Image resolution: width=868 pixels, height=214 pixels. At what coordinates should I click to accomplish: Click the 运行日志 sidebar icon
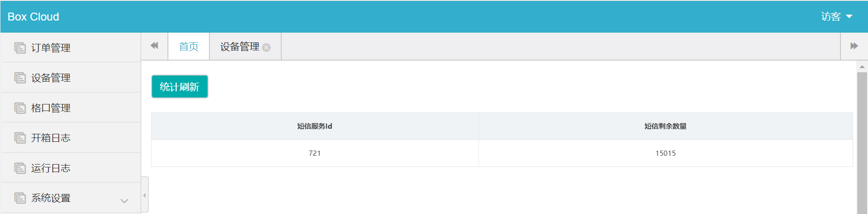(x=20, y=168)
